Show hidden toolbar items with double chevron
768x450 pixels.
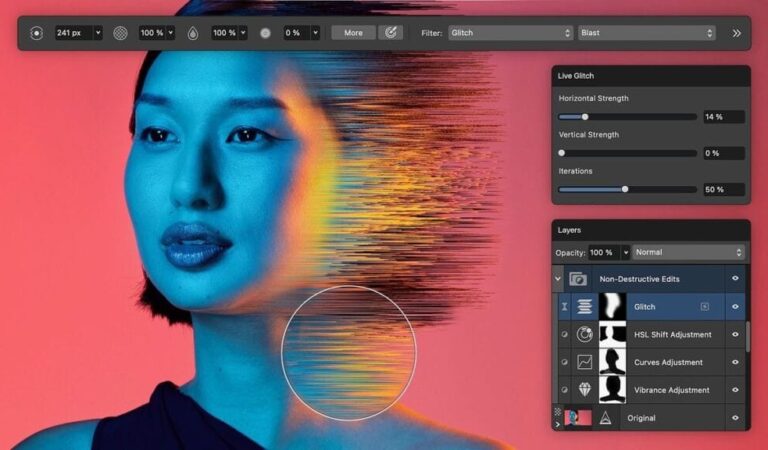tap(736, 33)
